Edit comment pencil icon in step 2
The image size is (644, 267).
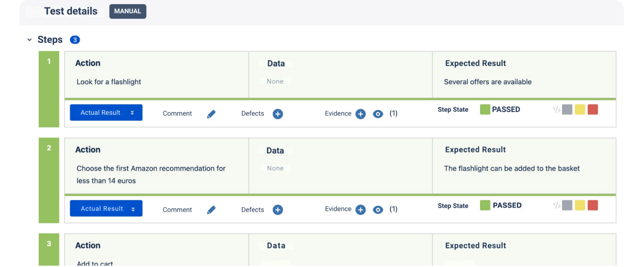coord(211,210)
